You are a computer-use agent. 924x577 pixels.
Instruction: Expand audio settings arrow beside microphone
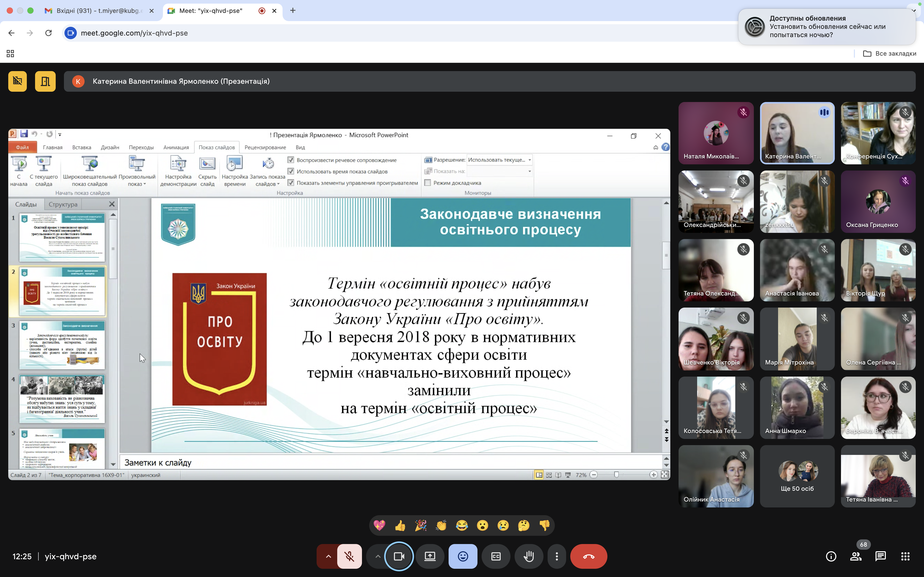click(328, 556)
